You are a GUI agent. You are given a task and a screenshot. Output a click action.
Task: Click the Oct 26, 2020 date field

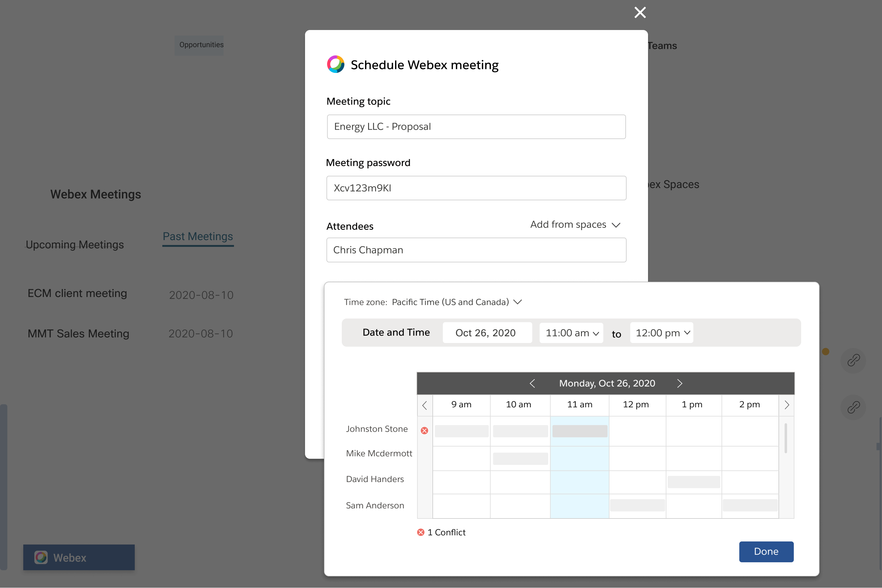pyautogui.click(x=487, y=333)
